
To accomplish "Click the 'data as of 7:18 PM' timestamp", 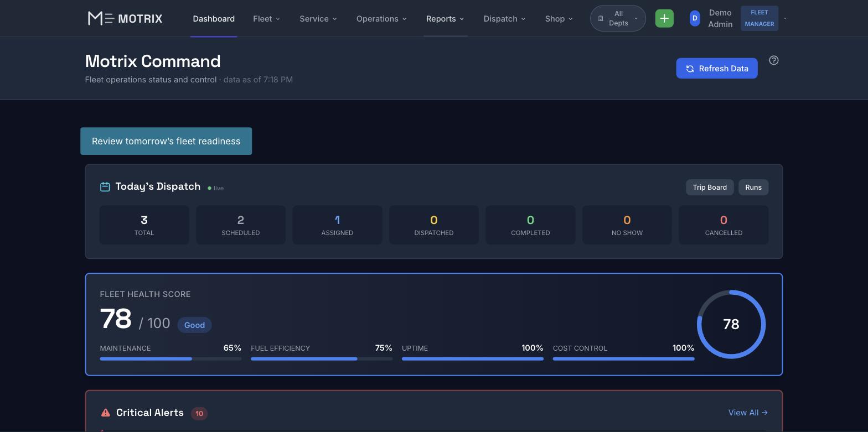I will click(258, 80).
